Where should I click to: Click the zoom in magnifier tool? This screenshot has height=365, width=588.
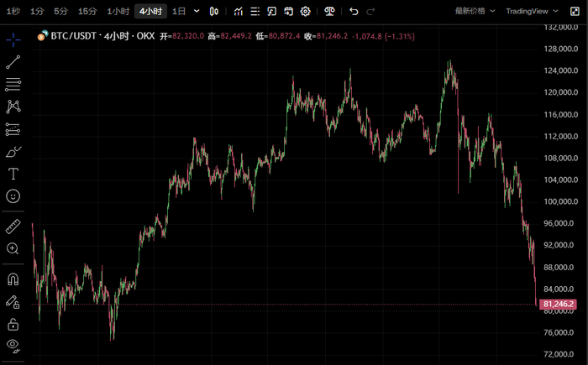pos(13,248)
